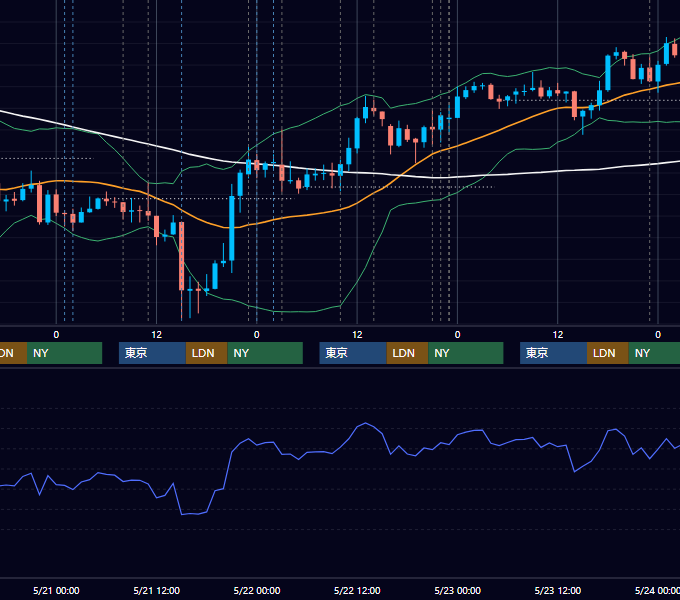This screenshot has width=680, height=600.
Task: Click the 5/23 12:00 date label
Action: click(558, 590)
